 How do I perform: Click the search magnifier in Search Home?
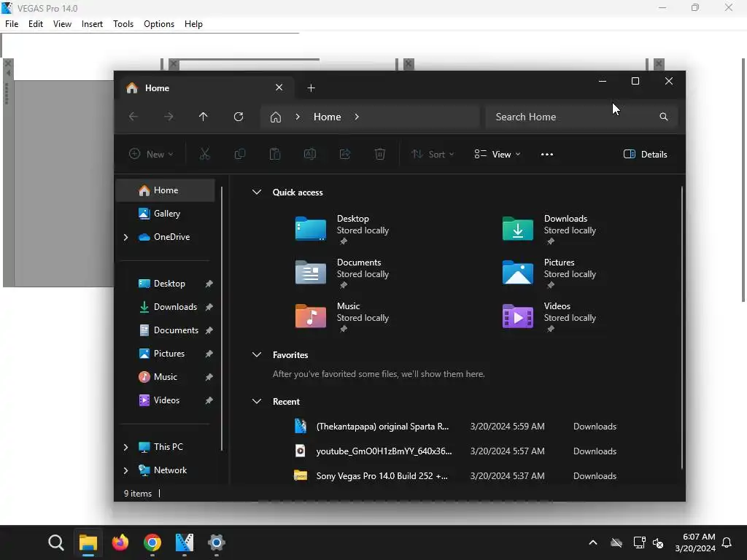(663, 117)
